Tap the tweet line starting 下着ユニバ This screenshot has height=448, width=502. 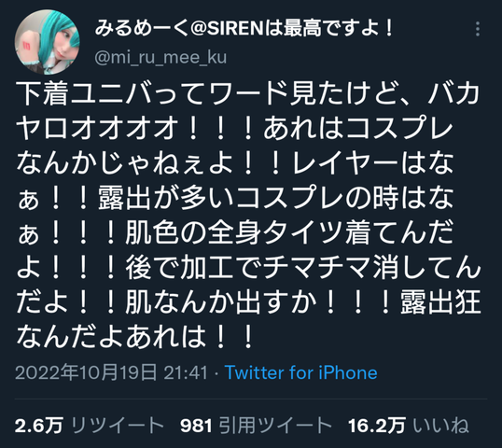[x=248, y=94]
